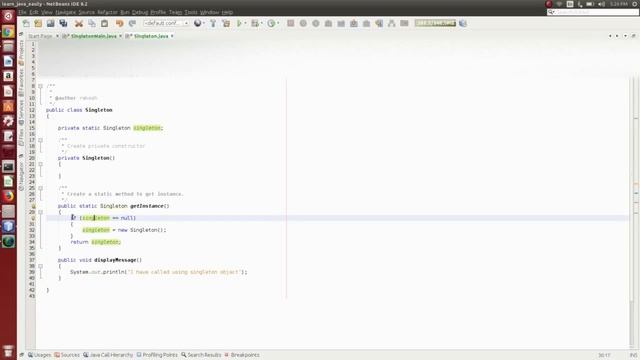Click the Save All toolbar icon

(x=63, y=23)
